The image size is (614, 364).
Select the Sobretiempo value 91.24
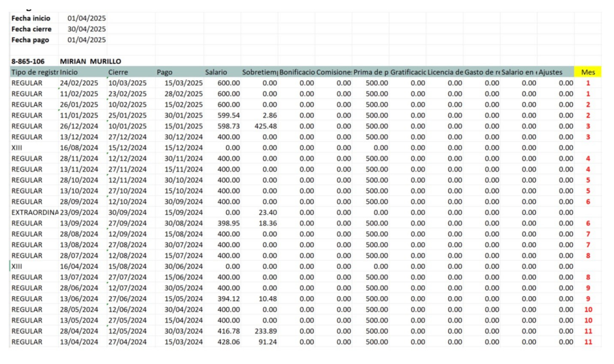pos(268,342)
